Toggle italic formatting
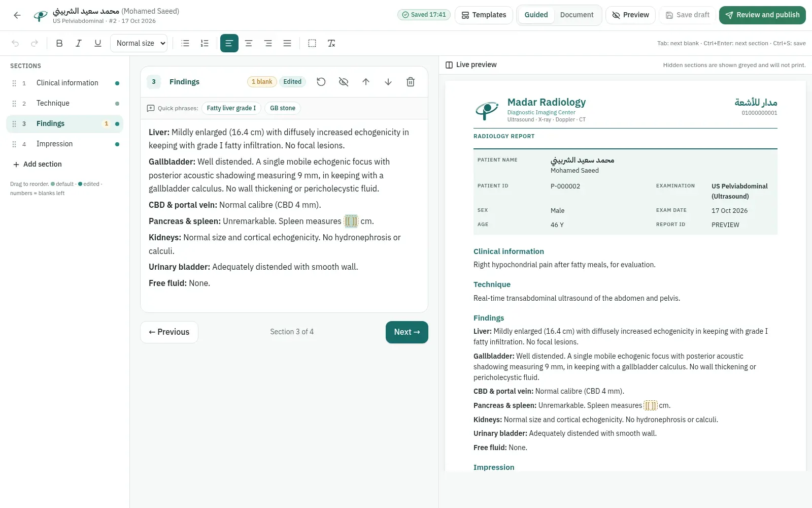The height and width of the screenshot is (508, 812). click(x=79, y=43)
